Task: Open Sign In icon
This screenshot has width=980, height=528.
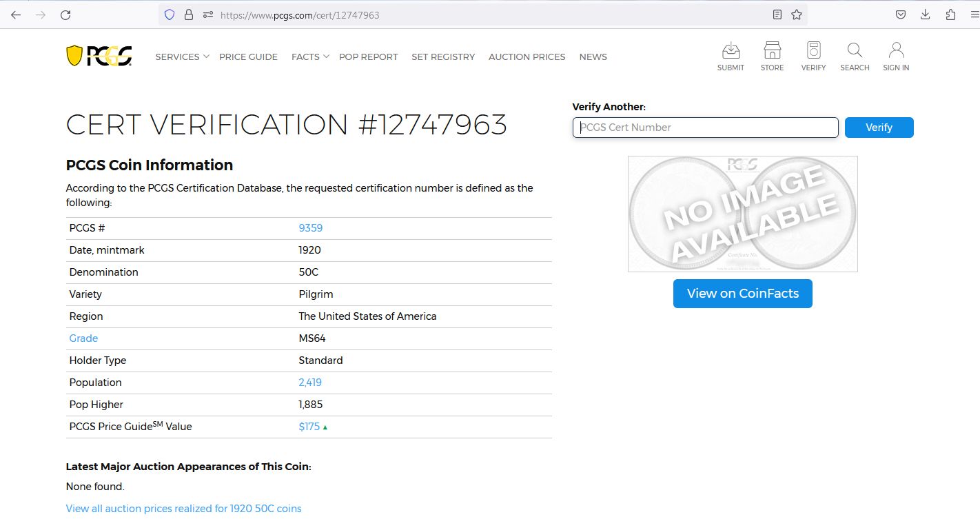Action: [896, 56]
